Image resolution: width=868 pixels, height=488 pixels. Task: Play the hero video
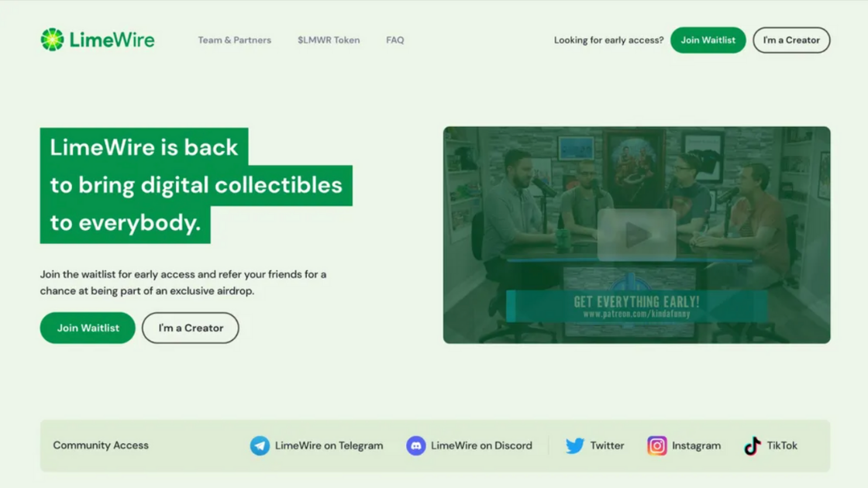click(x=636, y=235)
